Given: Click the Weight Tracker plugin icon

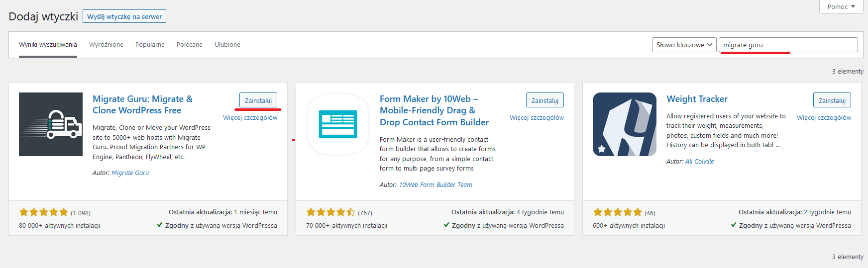Looking at the screenshot, I should click(625, 124).
